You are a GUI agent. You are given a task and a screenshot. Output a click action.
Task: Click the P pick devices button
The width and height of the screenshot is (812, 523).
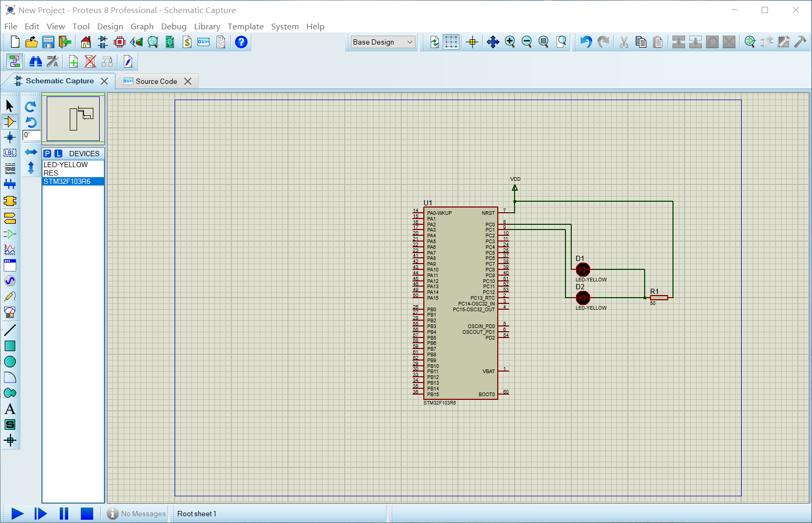(x=47, y=154)
